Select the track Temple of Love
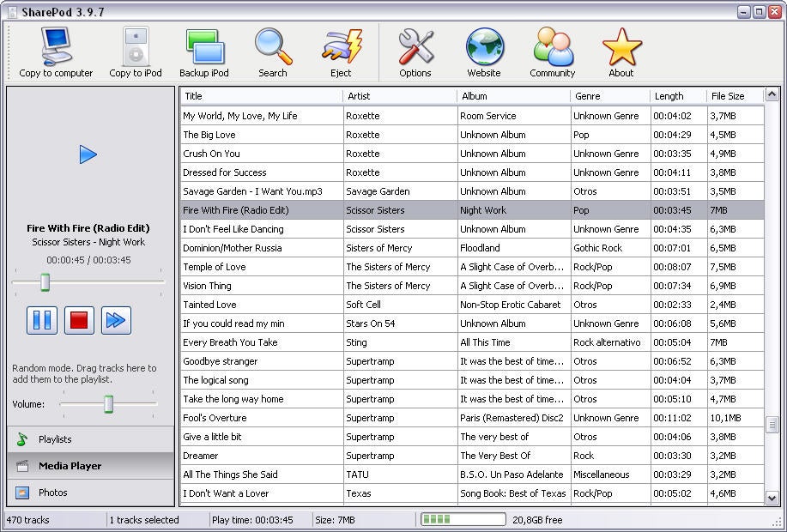This screenshot has width=787, height=532. click(x=472, y=267)
